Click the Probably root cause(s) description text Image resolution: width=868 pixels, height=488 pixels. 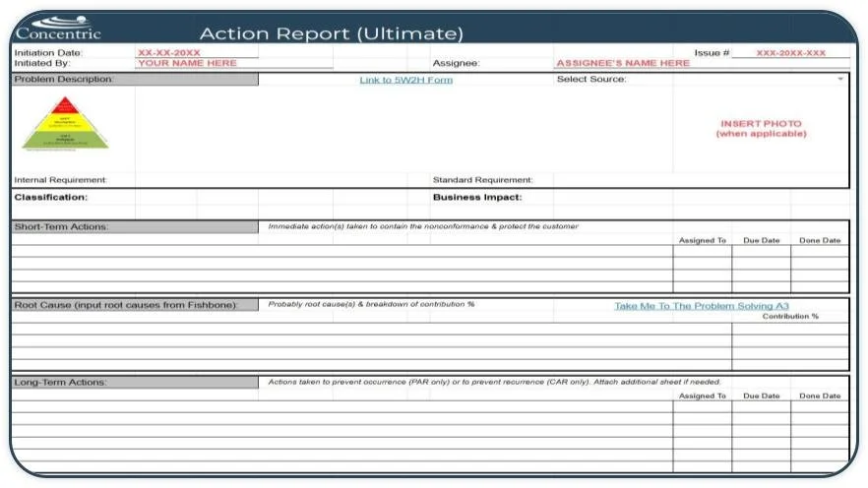click(371, 304)
